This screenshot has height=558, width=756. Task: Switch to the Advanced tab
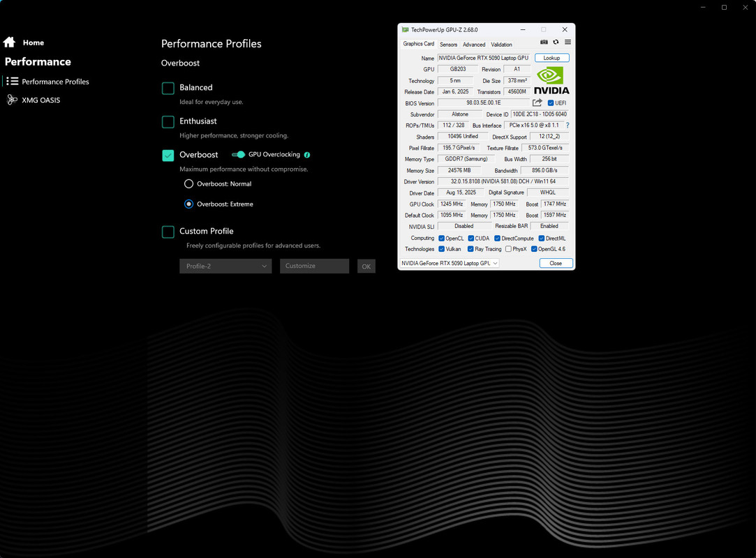(x=474, y=45)
